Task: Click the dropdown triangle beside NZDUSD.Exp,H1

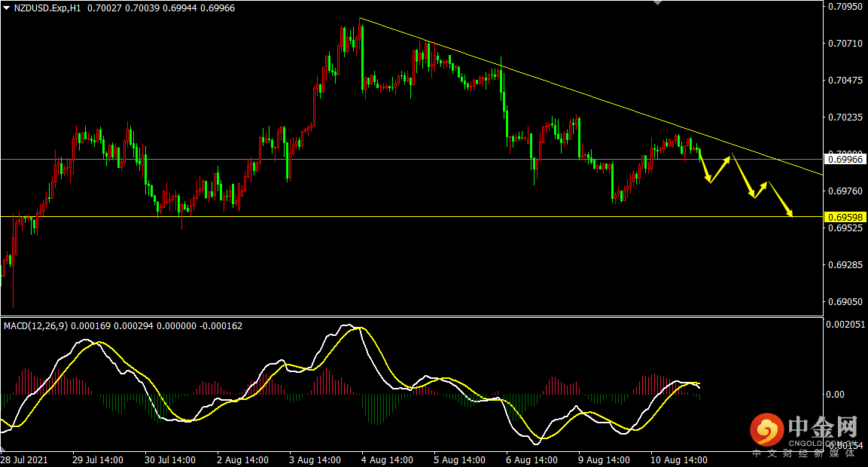Action: click(7, 8)
